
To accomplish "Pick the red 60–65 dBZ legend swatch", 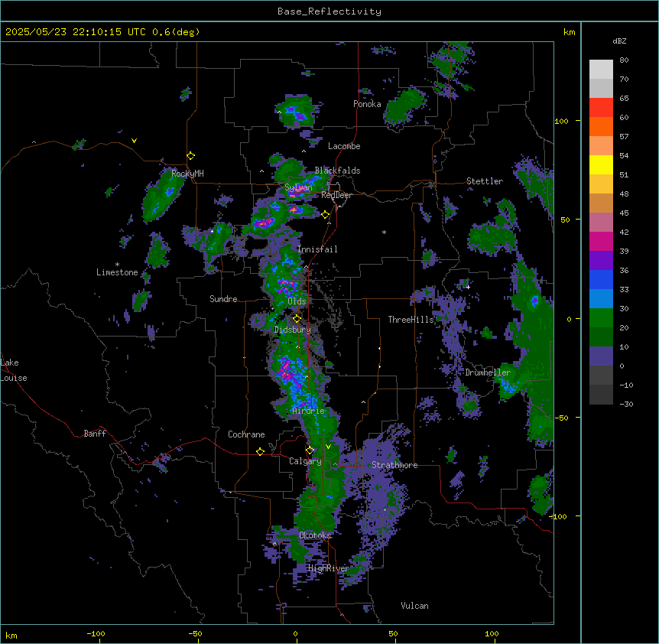I will coord(601,107).
